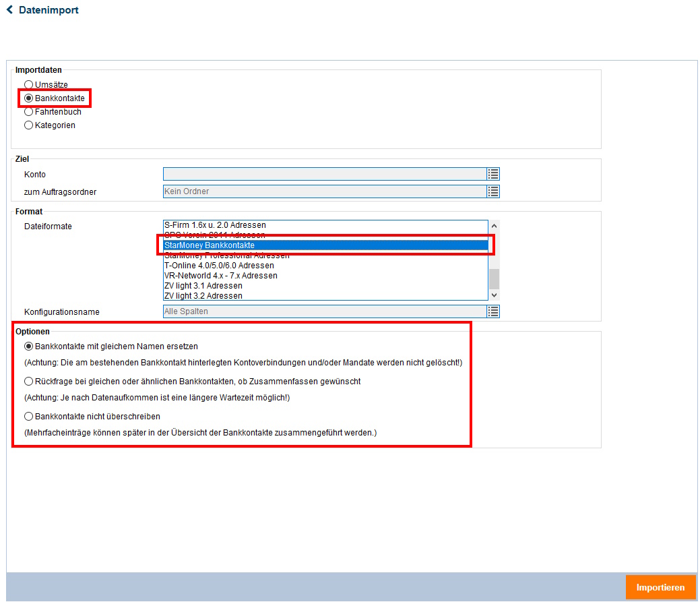Pick T-Online 4.0/5.0/6.0 Adressen format

(x=219, y=266)
